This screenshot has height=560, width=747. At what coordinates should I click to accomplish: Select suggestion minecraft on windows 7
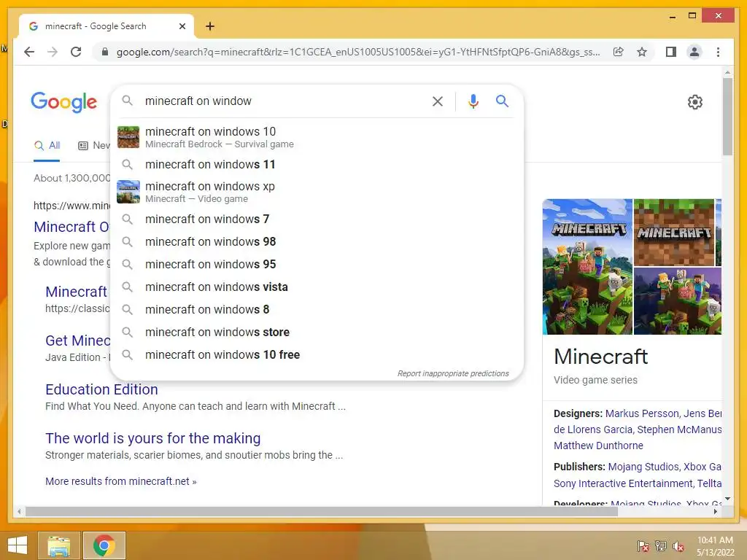pos(317,219)
